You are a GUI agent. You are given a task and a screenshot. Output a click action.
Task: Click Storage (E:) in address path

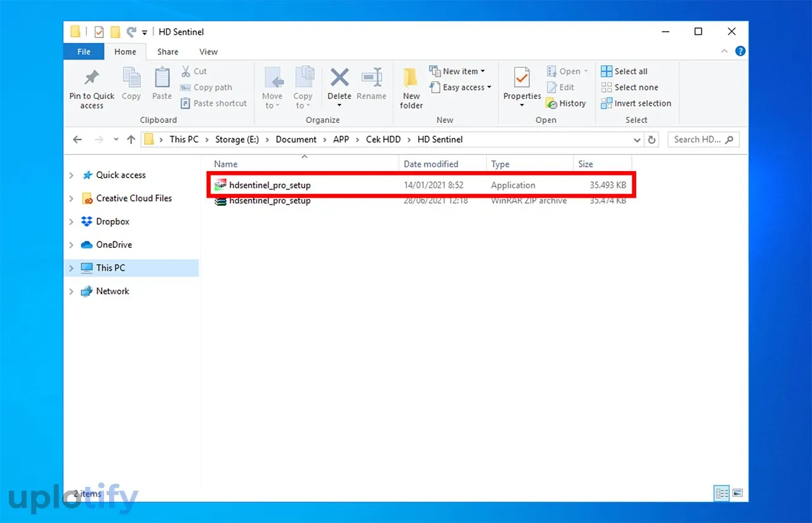(237, 139)
